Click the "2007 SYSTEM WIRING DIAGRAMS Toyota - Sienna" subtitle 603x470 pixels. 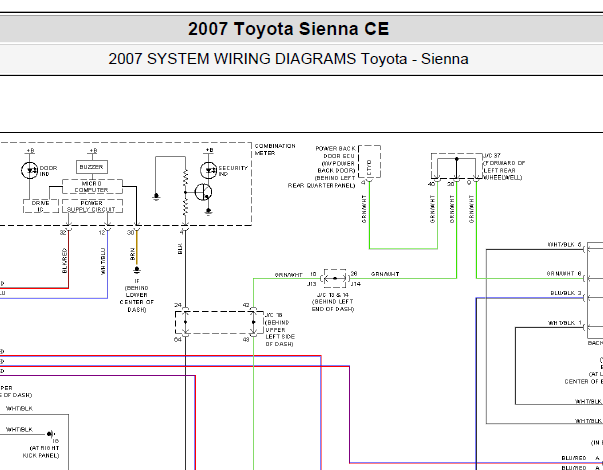[288, 59]
